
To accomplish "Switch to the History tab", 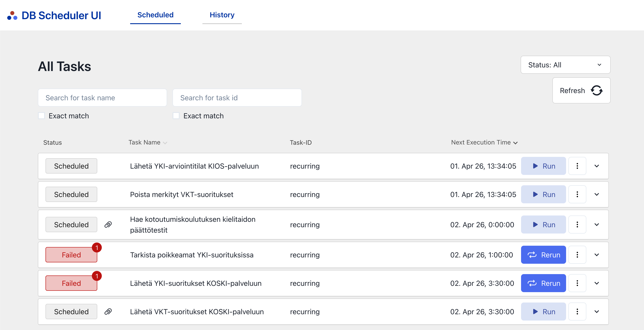I will tap(222, 15).
